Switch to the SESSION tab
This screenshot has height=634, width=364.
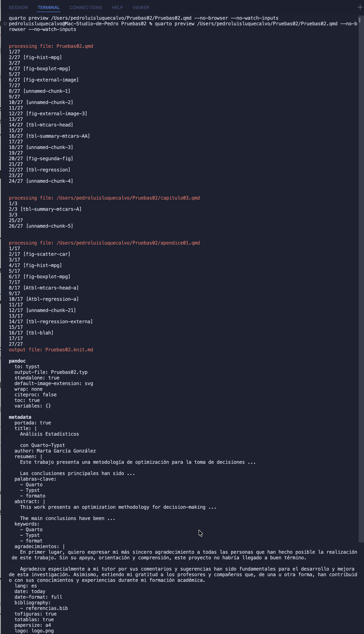18,7
